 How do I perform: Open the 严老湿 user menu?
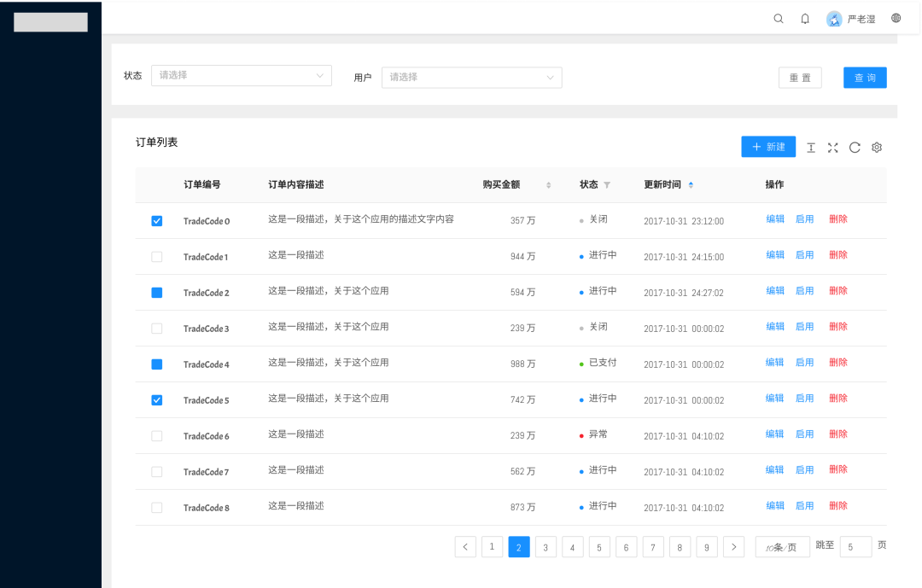click(858, 18)
